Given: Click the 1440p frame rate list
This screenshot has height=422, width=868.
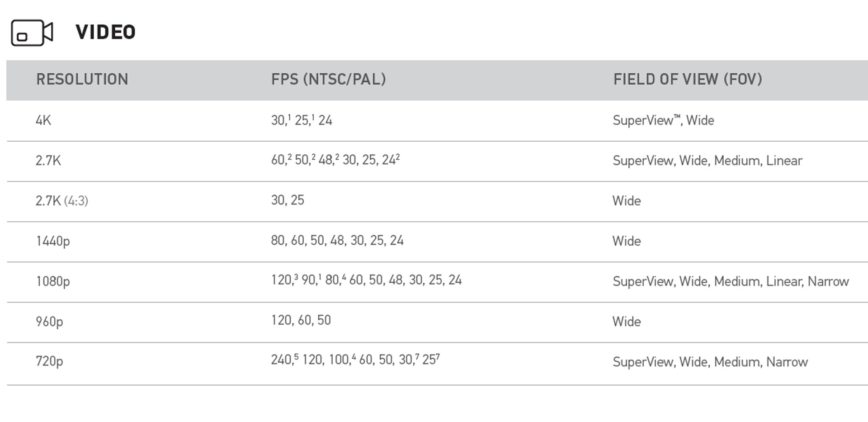Looking at the screenshot, I should [337, 241].
